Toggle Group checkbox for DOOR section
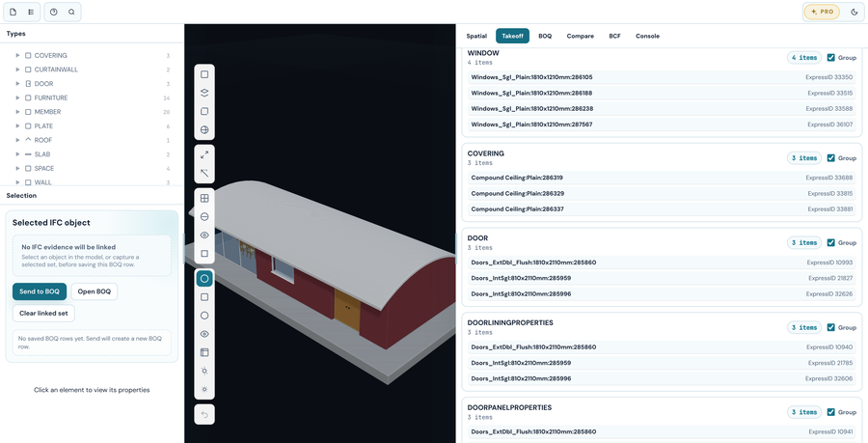The image size is (868, 443). (831, 242)
